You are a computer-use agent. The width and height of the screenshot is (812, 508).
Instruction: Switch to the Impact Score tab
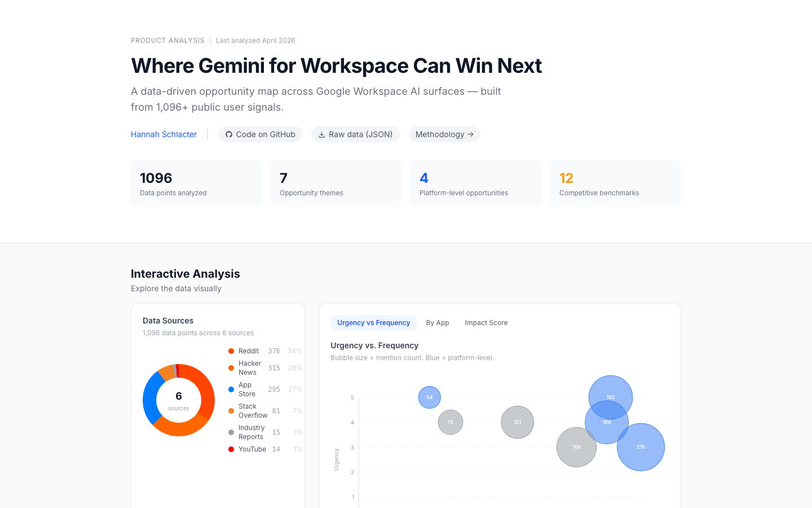tap(486, 323)
